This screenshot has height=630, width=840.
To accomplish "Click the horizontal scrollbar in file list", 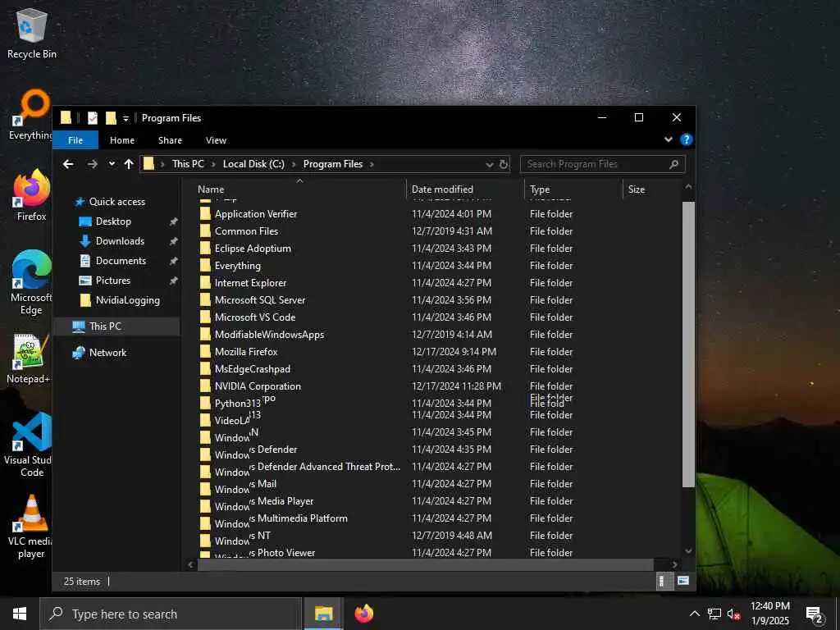I will 426,564.
